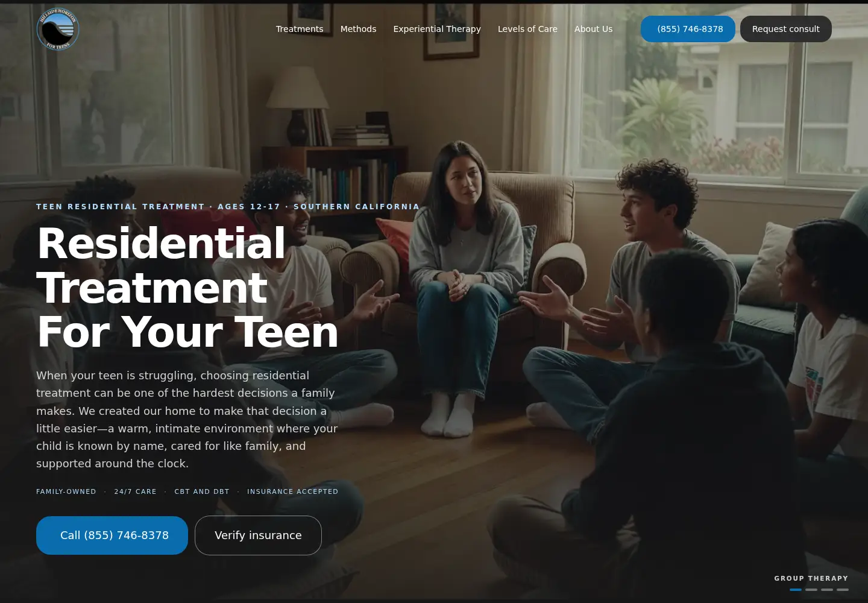Click the "INSURANCE ACCEPTED" label
This screenshot has width=868, height=603.
point(293,491)
